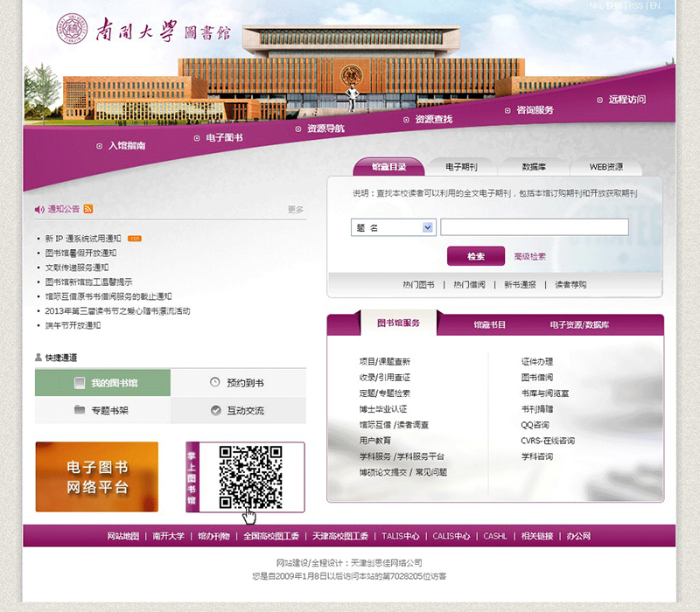
Task: Open the 资源导航 navigation menu
Action: tap(325, 129)
